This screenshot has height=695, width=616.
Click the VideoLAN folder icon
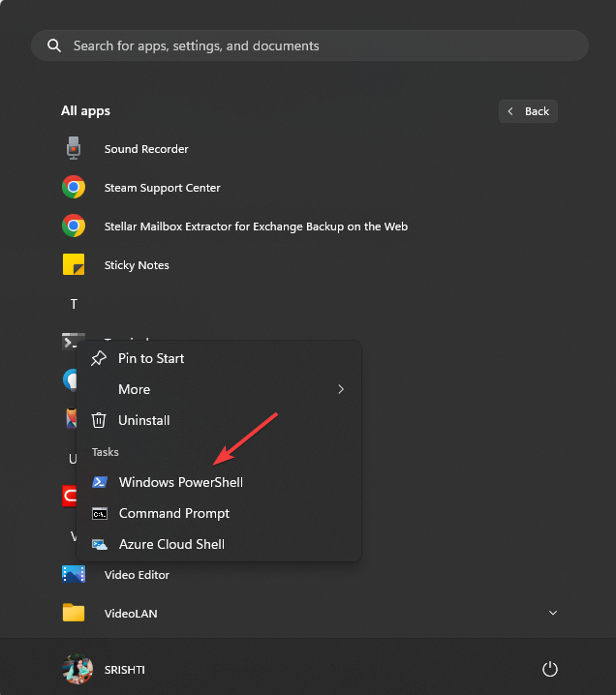coord(74,613)
